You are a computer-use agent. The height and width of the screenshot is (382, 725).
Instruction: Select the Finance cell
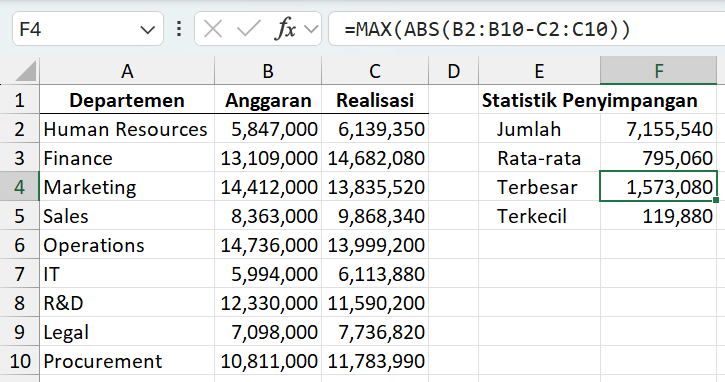[x=127, y=158]
